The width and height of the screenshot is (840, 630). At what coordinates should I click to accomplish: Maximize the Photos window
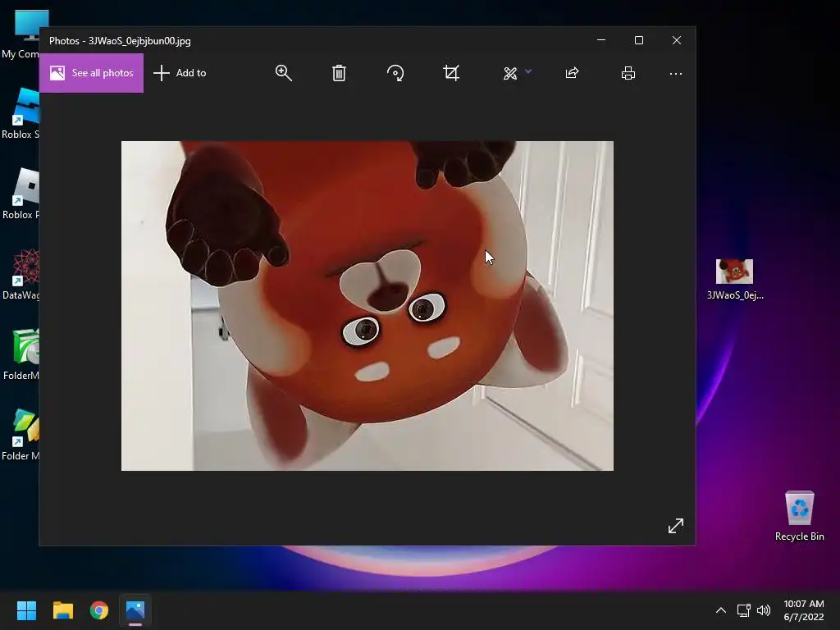click(638, 40)
